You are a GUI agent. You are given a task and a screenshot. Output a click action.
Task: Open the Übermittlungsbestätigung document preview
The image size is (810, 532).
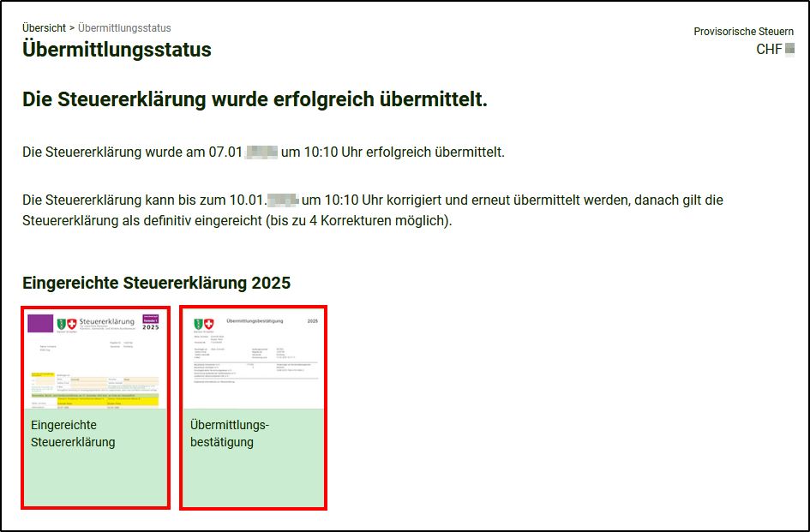point(253,358)
